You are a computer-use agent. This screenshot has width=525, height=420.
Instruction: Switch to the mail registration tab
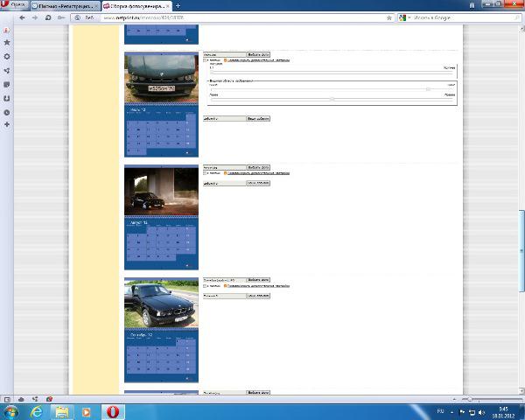[x=66, y=6]
